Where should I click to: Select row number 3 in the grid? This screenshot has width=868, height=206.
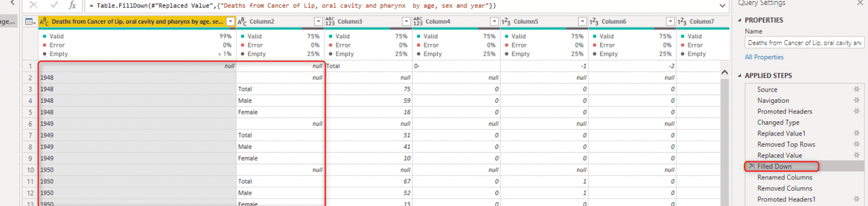pyautogui.click(x=31, y=89)
